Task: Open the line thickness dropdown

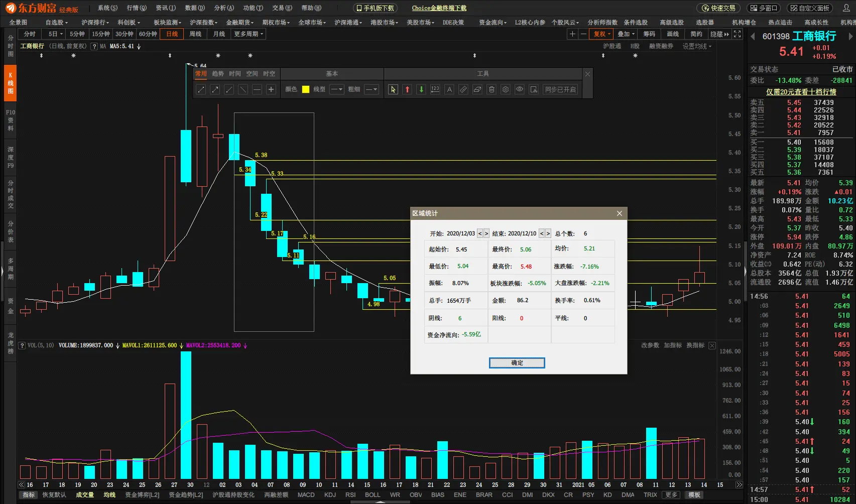Action: click(371, 89)
